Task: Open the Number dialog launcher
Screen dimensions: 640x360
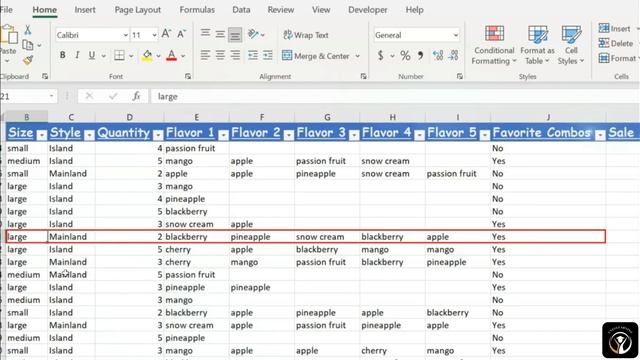Action: pyautogui.click(x=460, y=76)
